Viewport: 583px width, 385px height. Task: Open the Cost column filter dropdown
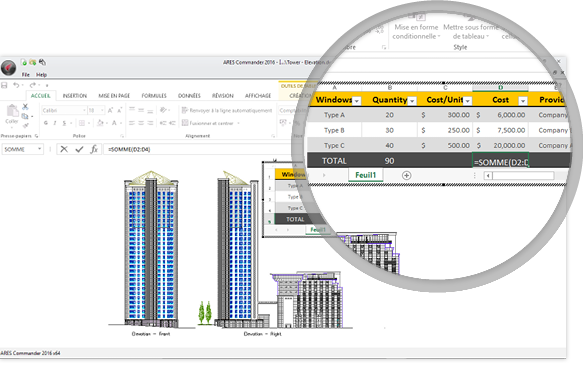tap(523, 100)
